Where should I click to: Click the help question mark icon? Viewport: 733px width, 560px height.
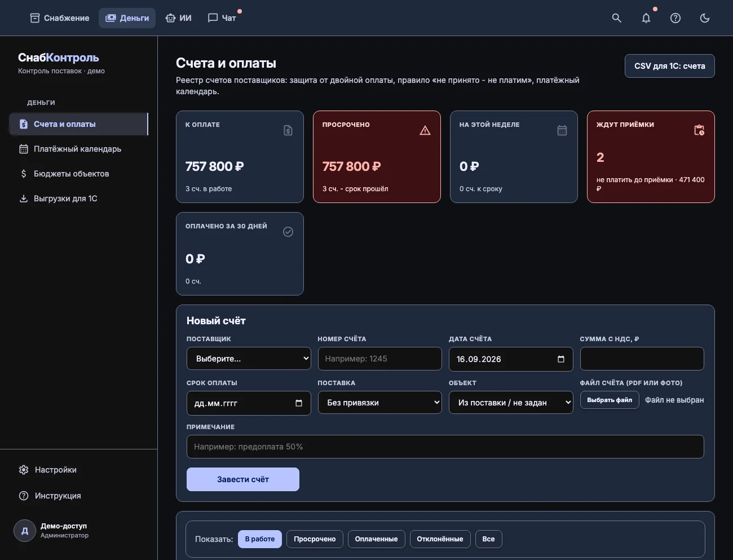point(675,18)
